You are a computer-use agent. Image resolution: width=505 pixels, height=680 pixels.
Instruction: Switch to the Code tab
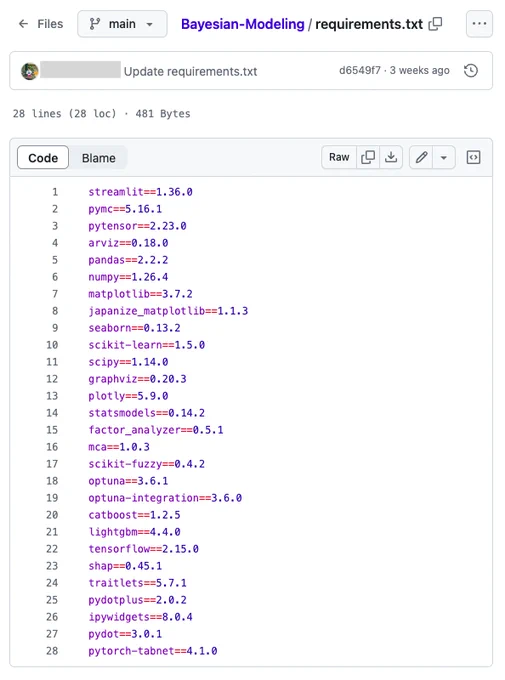coord(43,158)
